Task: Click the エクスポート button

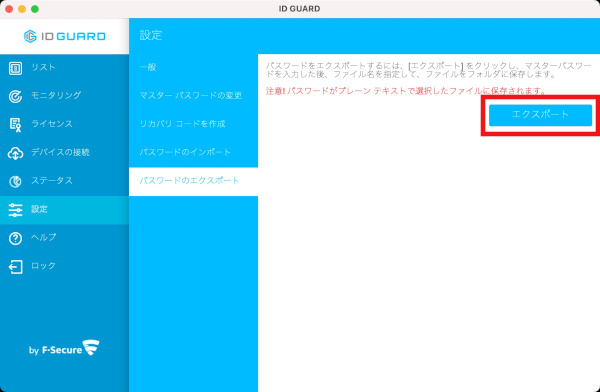Action: (540, 115)
